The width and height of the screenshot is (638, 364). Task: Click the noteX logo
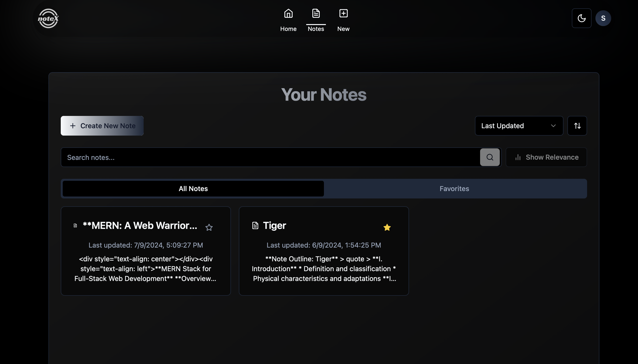pos(48,18)
